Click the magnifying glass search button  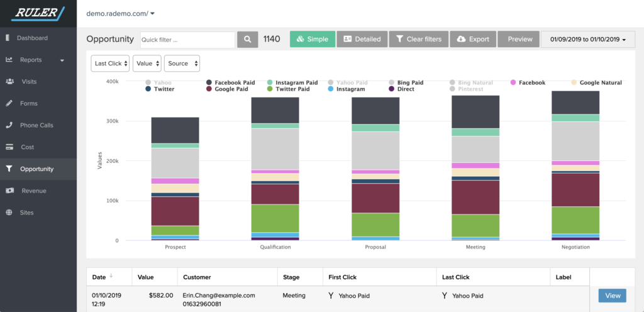point(248,39)
